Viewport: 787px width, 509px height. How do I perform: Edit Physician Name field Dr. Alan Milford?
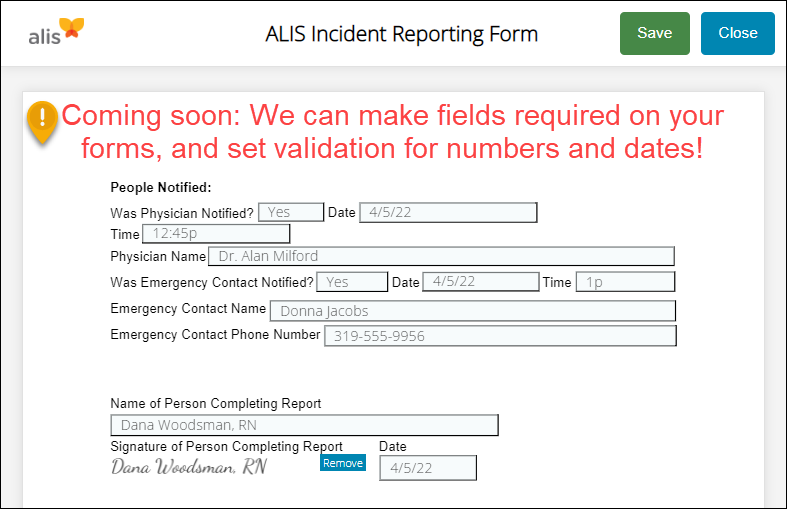pos(441,256)
